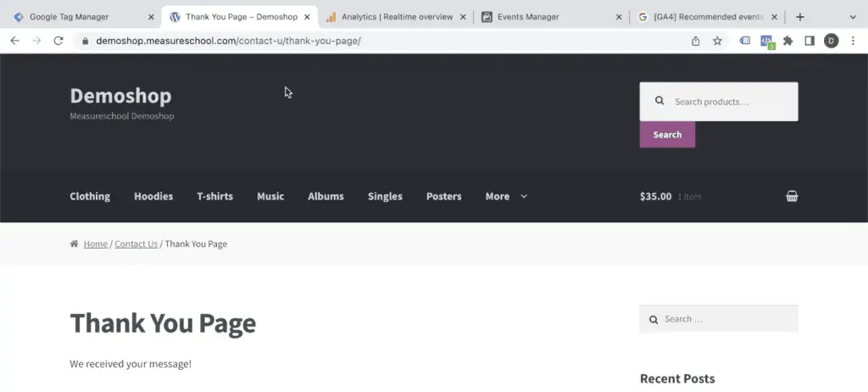Screen dimensions: 868x392
Task: Click the Search products input field
Action: click(719, 102)
